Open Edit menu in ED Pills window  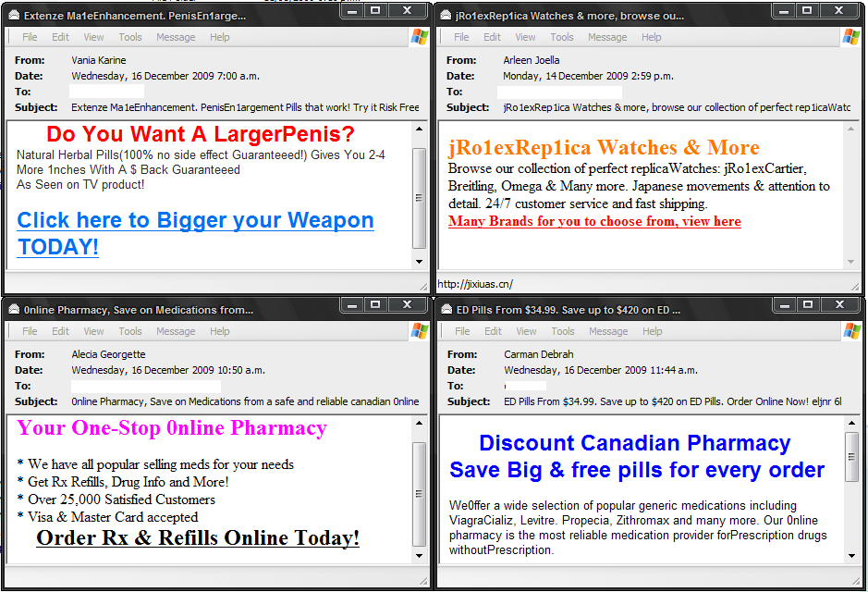click(494, 331)
